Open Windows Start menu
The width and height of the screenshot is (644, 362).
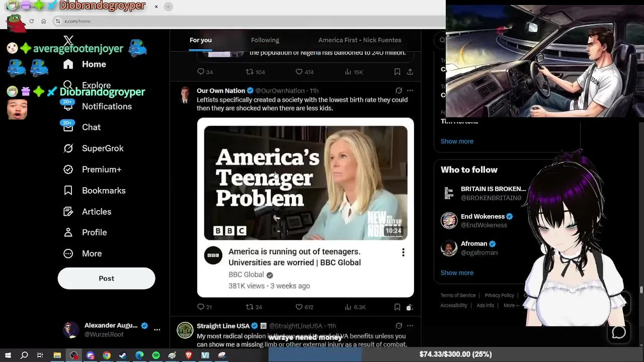(8, 355)
